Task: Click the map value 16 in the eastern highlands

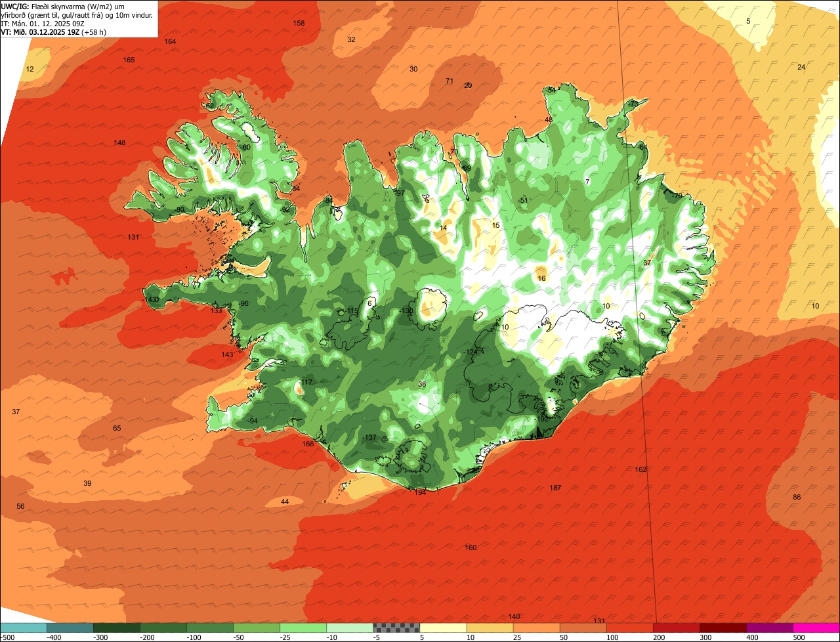Action: [x=541, y=278]
